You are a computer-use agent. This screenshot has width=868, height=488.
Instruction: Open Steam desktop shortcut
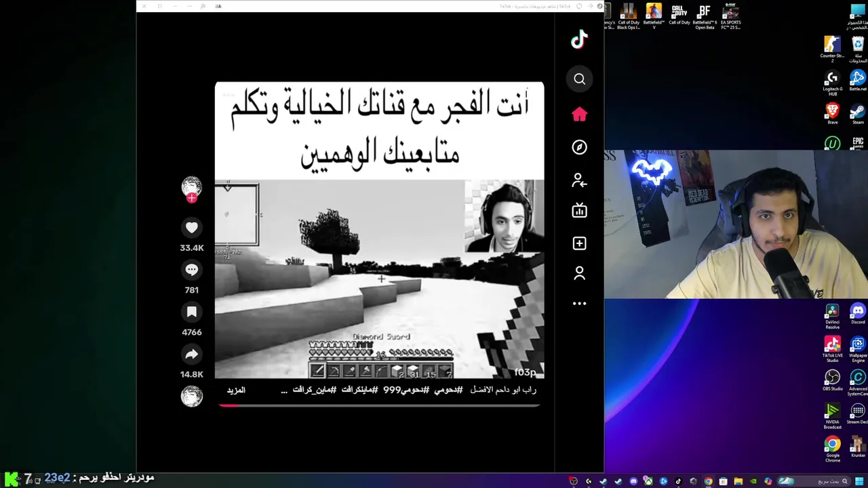pos(858,113)
